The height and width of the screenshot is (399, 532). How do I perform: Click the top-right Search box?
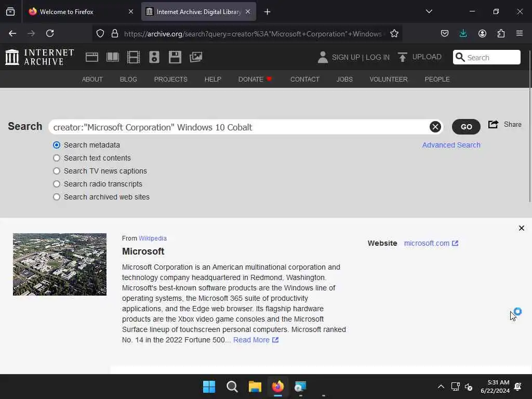(486, 57)
